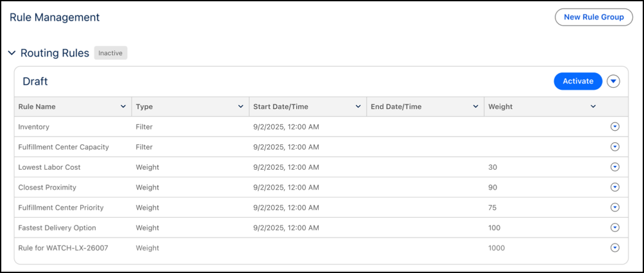
Task: Select Fulfillment Center Capacity rule name
Action: tap(64, 147)
